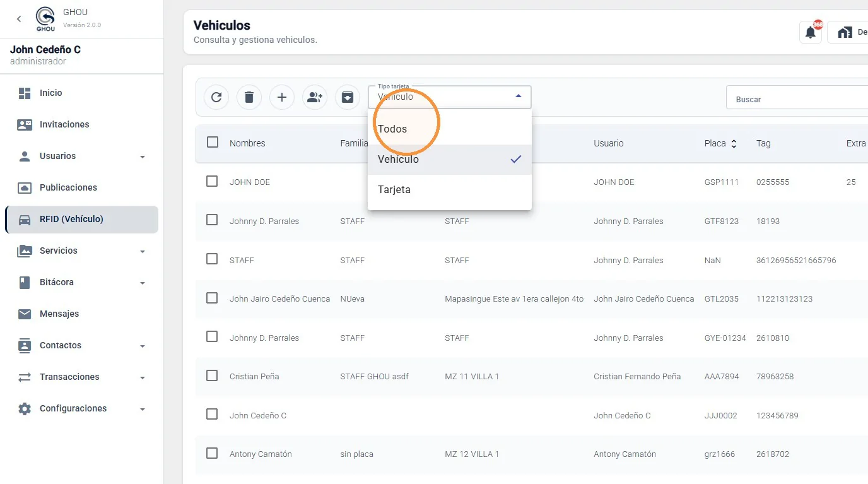Open Invitaciones in the sidebar
This screenshot has width=868, height=484.
click(x=81, y=124)
